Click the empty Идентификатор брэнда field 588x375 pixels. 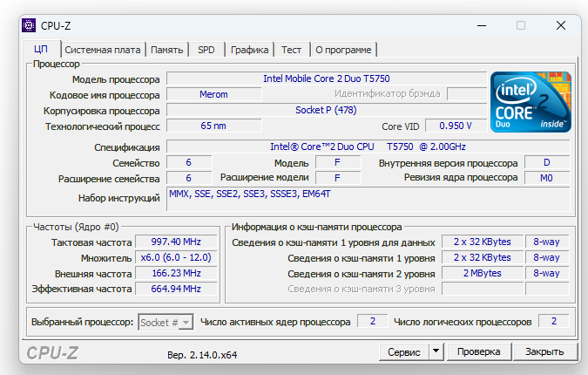(x=467, y=94)
